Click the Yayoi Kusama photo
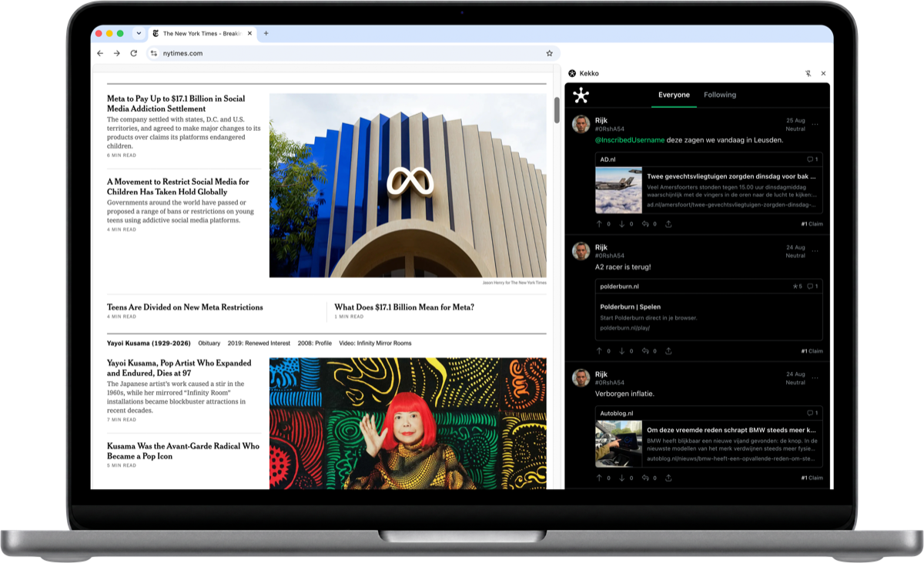924x563 pixels. click(408, 424)
